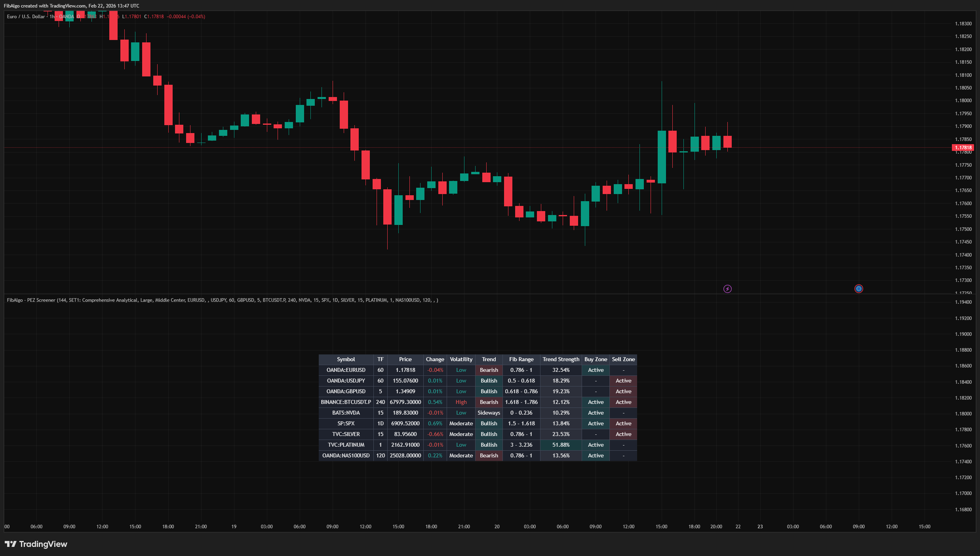This screenshot has width=980, height=556.
Task: Click the 1.18000 level on price scale
Action: tap(963, 101)
